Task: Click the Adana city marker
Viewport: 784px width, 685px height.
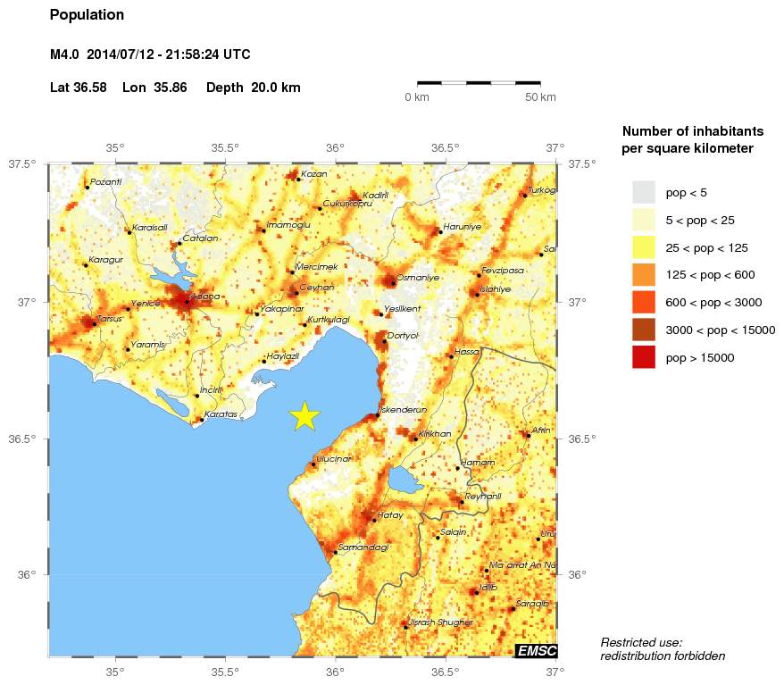Action: pyautogui.click(x=188, y=302)
